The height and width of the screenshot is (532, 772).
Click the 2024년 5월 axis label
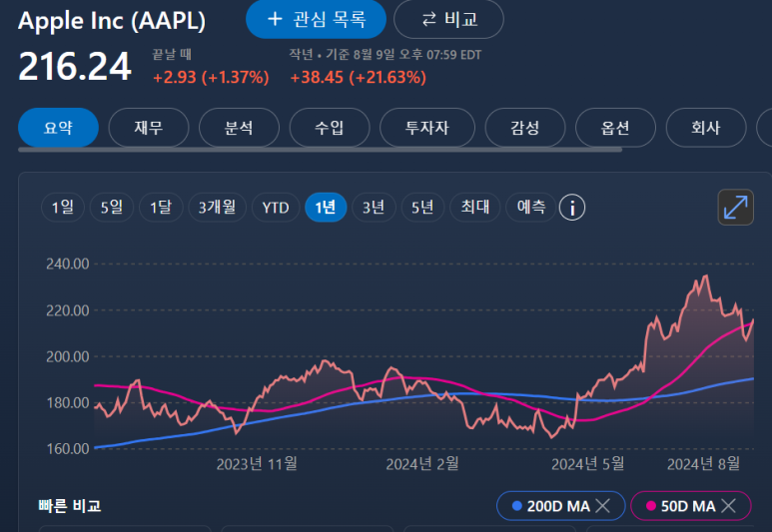pos(588,463)
